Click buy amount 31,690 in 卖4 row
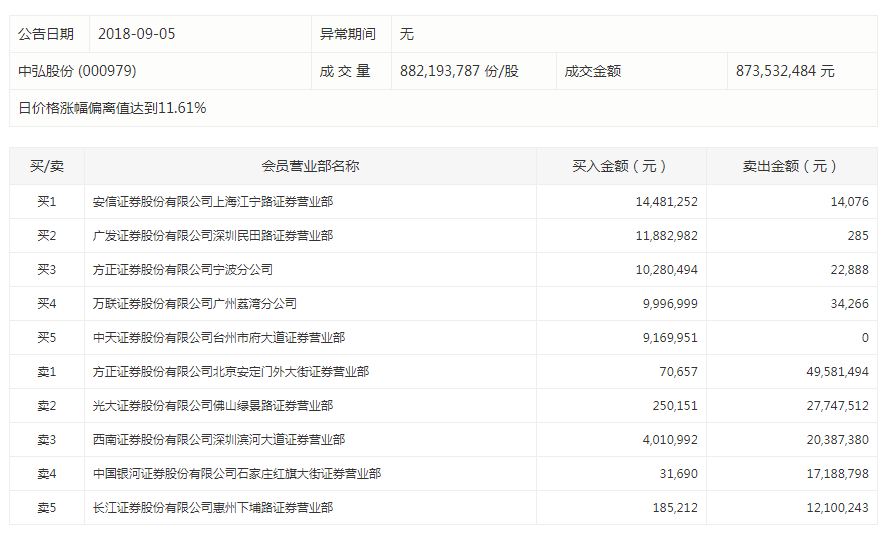This screenshot has height=548, width=892. (x=678, y=474)
